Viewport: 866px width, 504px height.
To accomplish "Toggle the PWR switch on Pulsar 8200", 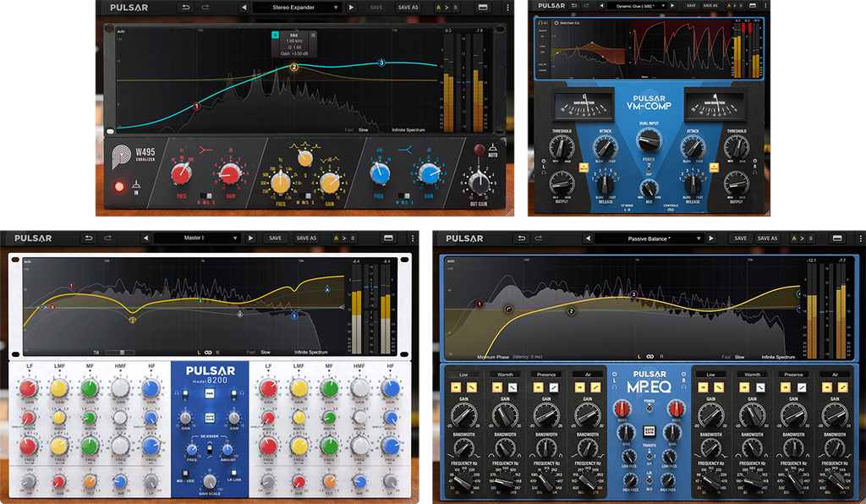I will [x=210, y=392].
